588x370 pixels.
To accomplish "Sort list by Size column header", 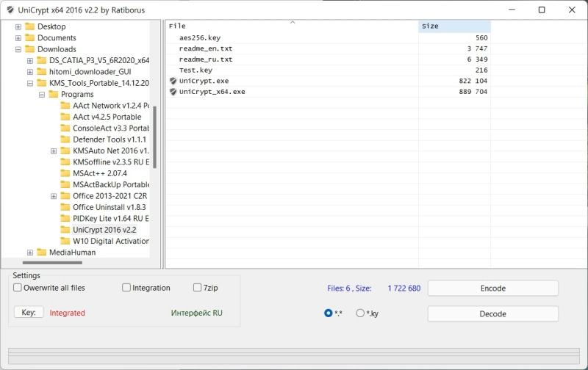I will pos(454,26).
